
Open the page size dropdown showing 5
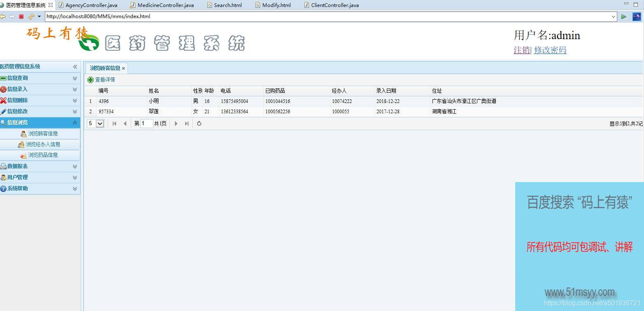[x=95, y=124]
